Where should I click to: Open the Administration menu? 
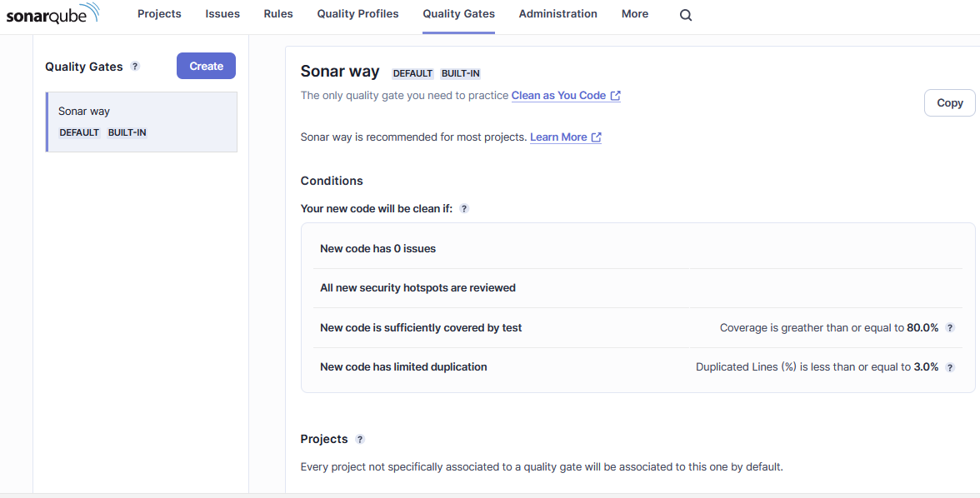558,14
